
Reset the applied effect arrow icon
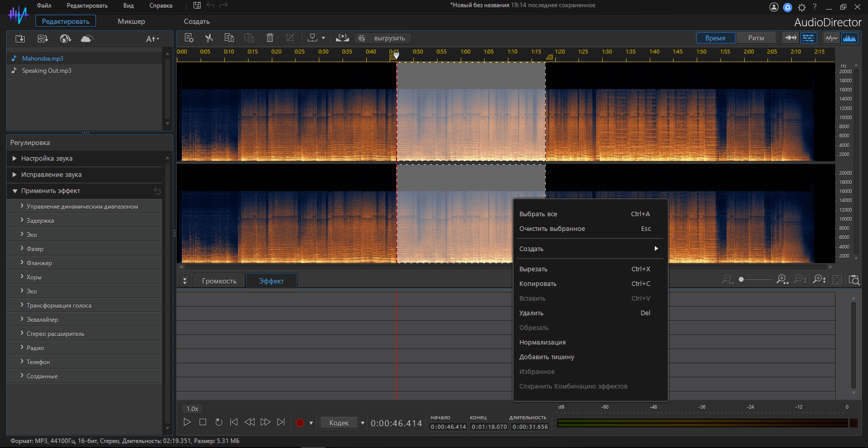(x=157, y=191)
